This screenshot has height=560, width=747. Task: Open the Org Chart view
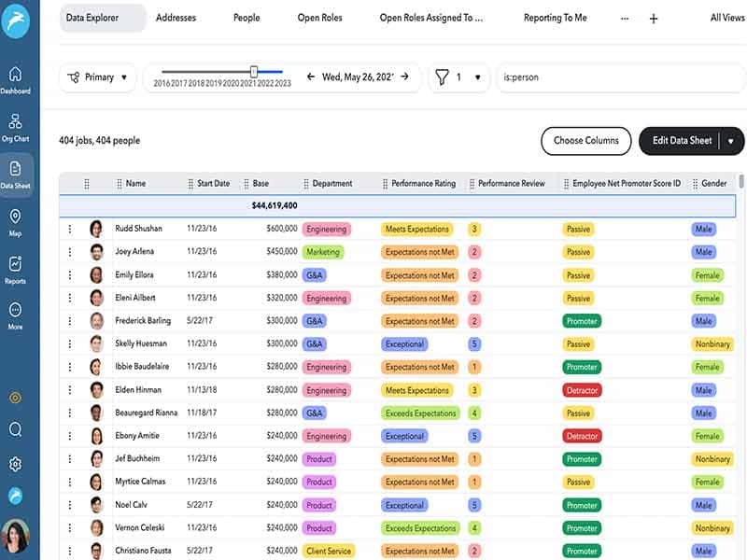click(15, 127)
